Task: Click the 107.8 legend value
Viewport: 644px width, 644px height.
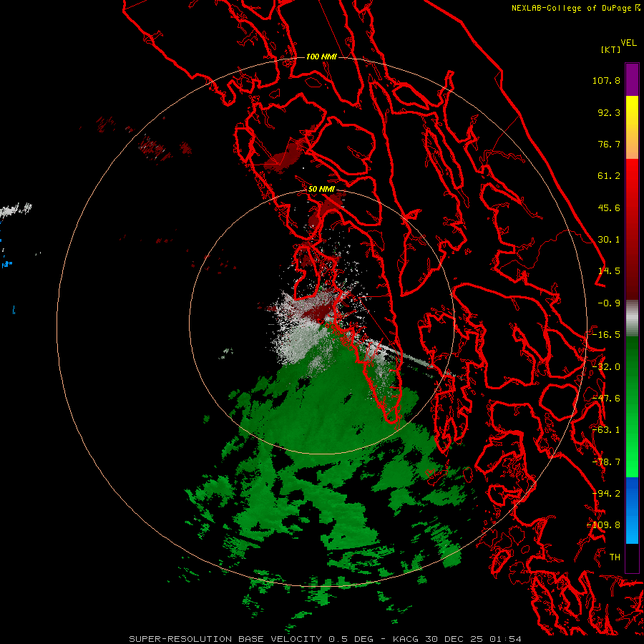Action: click(x=606, y=80)
